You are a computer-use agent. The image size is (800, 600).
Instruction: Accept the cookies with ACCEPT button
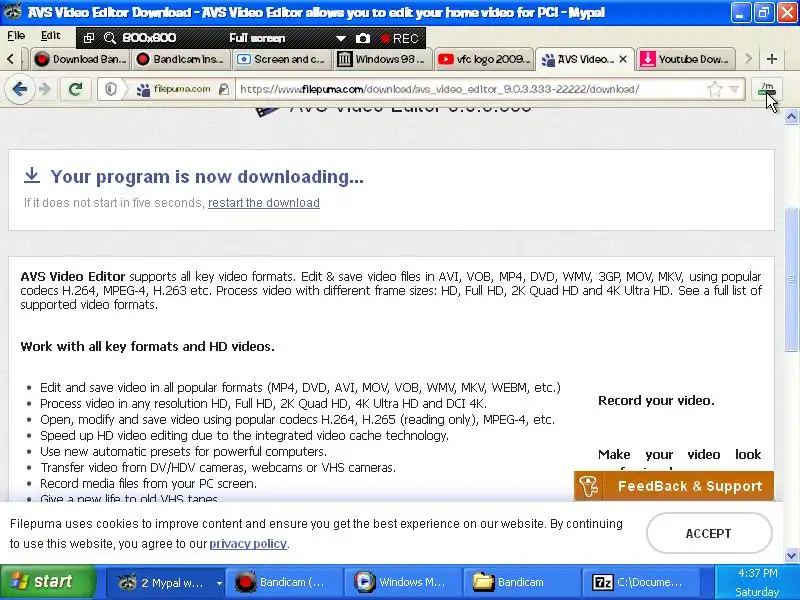coord(709,533)
